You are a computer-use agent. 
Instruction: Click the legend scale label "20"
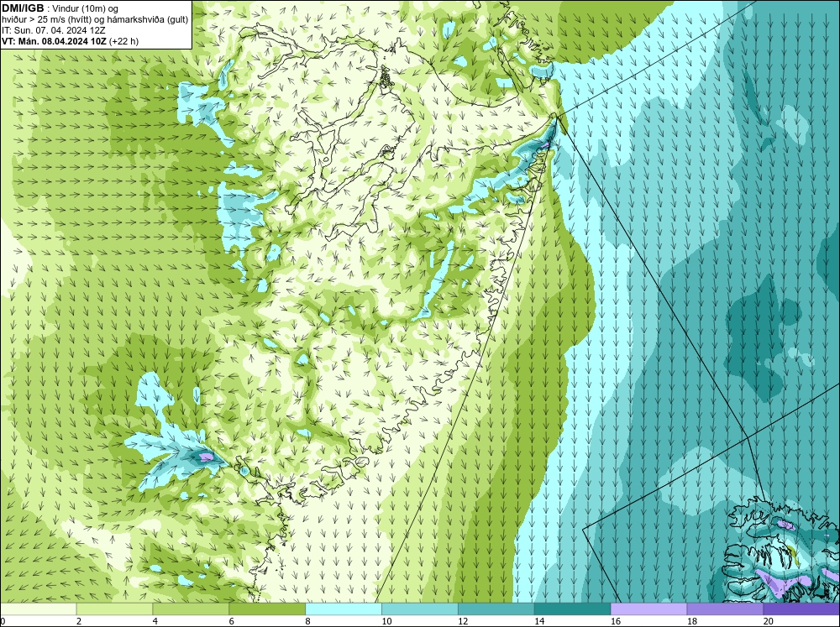pos(769,621)
